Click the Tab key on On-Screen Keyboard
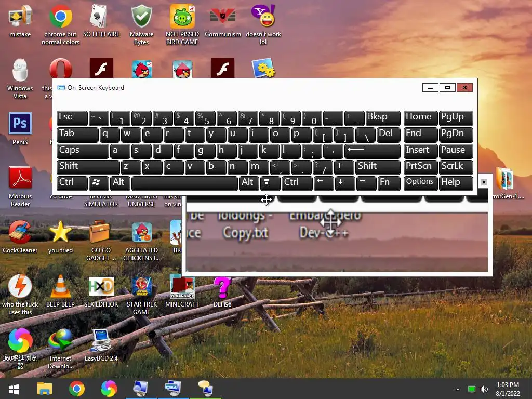Image resolution: width=532 pixels, height=399 pixels. 77,135
